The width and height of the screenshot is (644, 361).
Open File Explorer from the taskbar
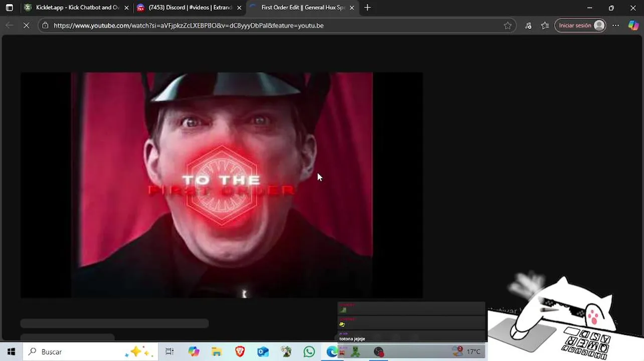pyautogui.click(x=217, y=352)
